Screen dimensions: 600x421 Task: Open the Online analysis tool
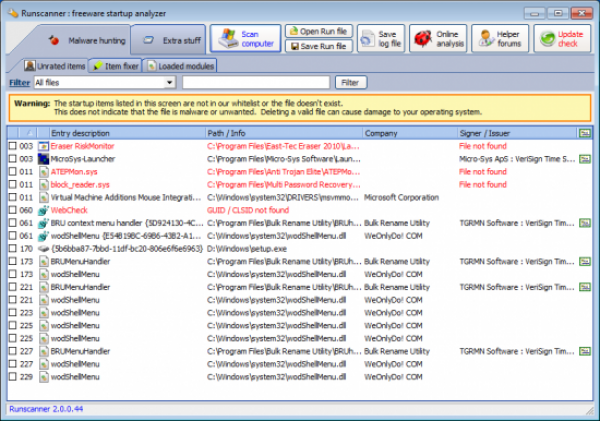[x=436, y=39]
